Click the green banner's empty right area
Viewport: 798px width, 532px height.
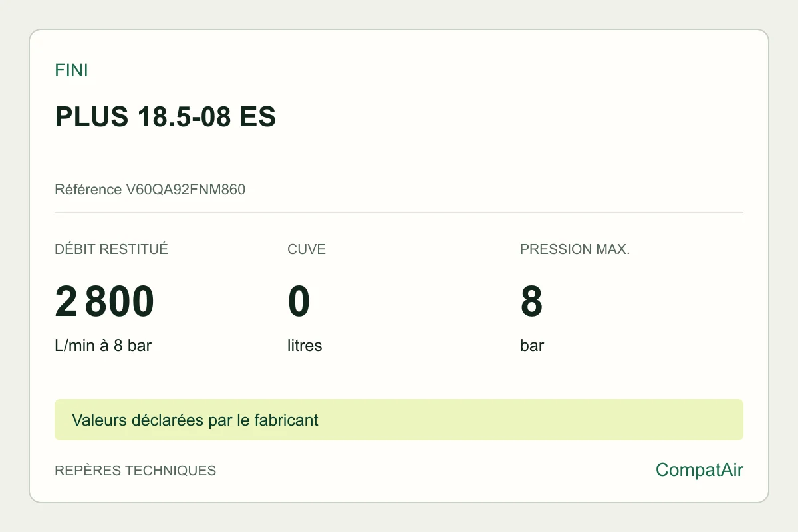[x=532, y=420]
